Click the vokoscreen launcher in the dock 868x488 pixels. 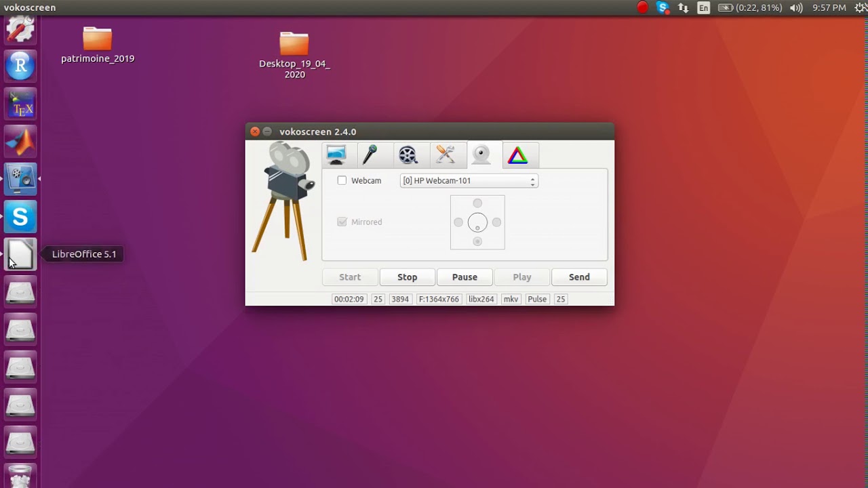click(20, 180)
